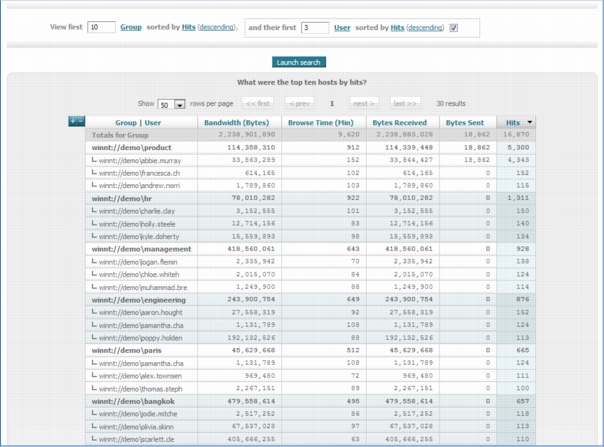The height and width of the screenshot is (447, 604).
Task: Select user chloe.whiteh row
Action: click(x=310, y=274)
